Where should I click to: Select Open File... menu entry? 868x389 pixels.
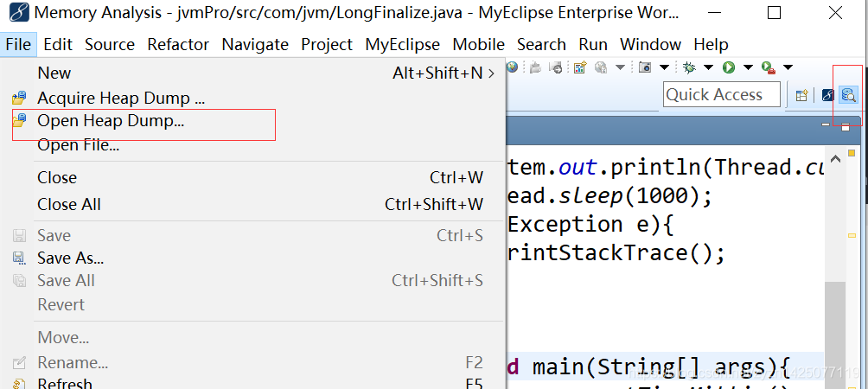pos(253,145)
